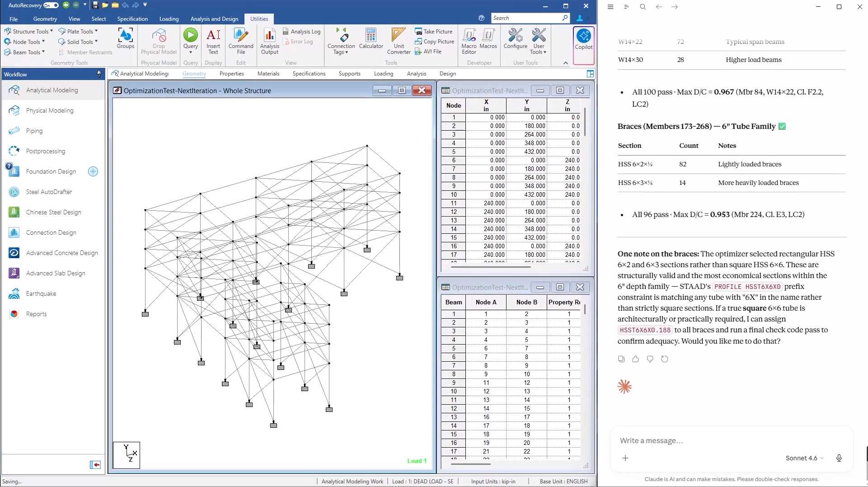The height and width of the screenshot is (487, 868).
Task: Give thumbs down to the response
Action: point(650,359)
